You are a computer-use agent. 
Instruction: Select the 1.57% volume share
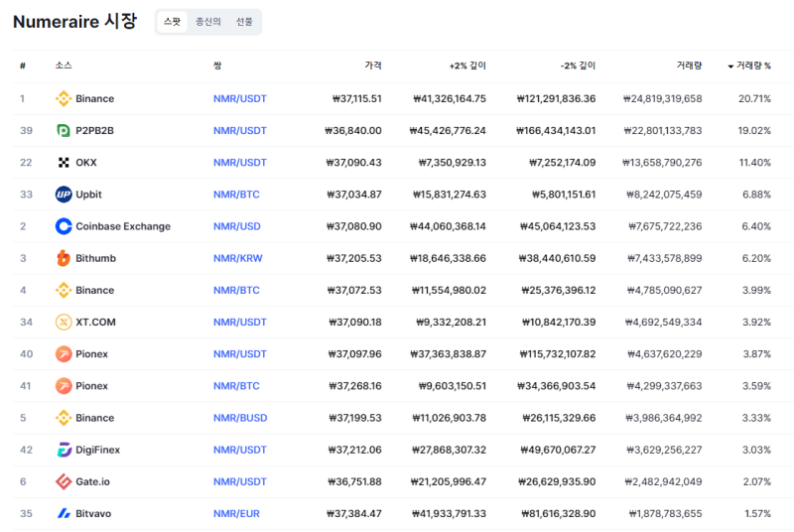point(757,513)
